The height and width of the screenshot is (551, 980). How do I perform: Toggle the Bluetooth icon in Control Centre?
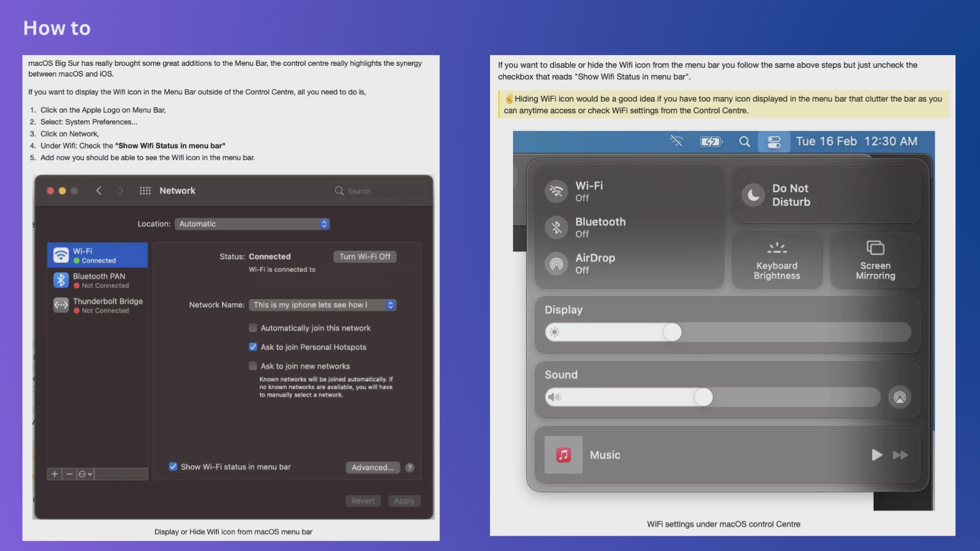coord(556,228)
